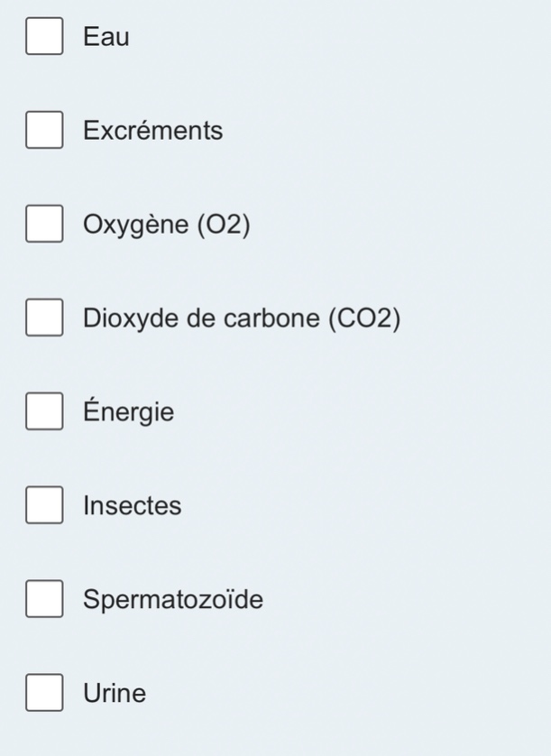
Task: Check the Oxygène (O2) checkbox
Action: coord(43,224)
